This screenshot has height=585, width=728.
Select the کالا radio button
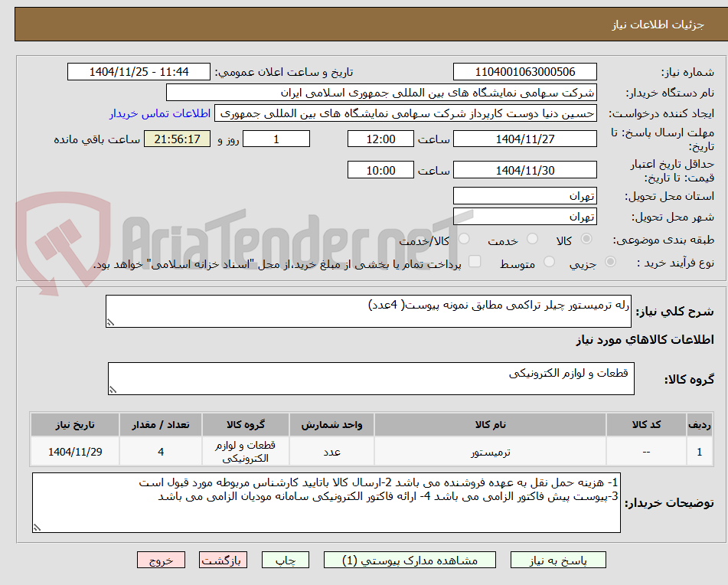(x=586, y=239)
